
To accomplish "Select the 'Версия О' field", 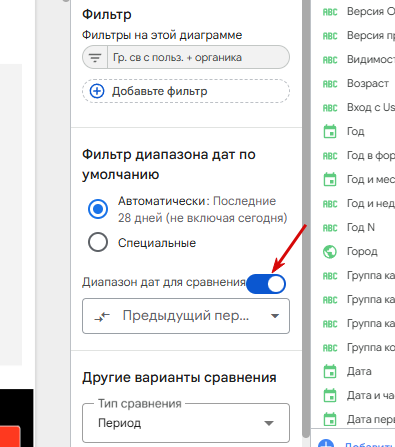I will tap(371, 11).
